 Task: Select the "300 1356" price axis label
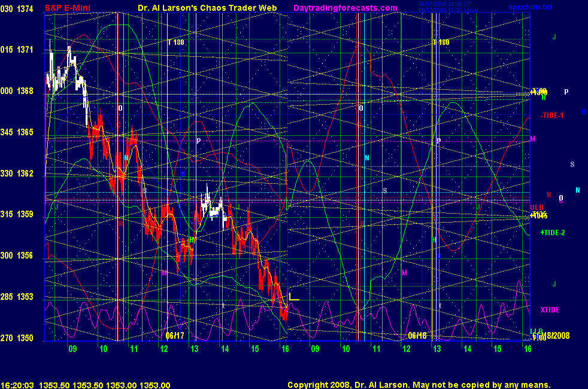coord(17,256)
